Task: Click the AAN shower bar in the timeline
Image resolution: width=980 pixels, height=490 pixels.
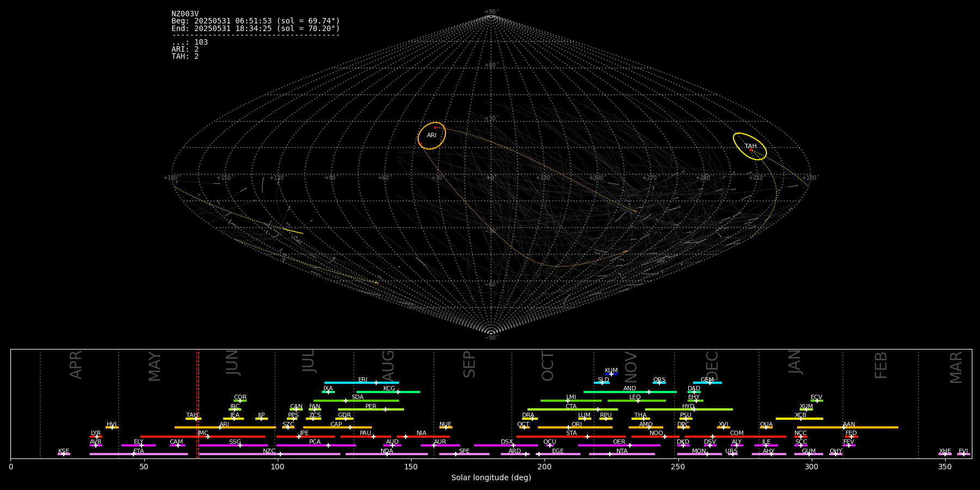Action: tap(848, 427)
